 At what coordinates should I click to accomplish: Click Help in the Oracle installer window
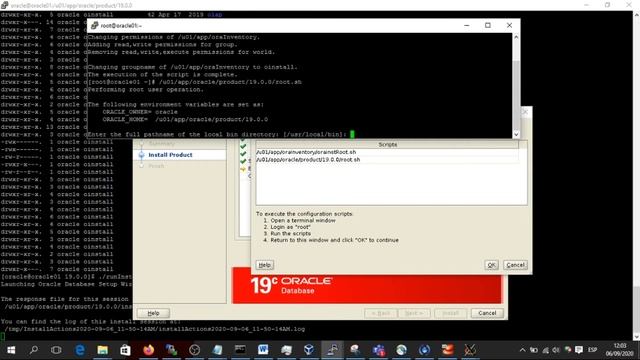coord(153,313)
